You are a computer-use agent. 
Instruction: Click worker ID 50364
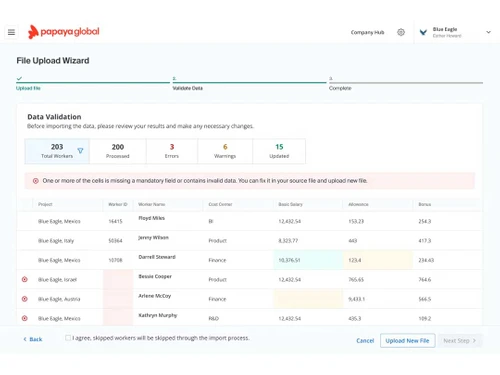click(x=115, y=240)
